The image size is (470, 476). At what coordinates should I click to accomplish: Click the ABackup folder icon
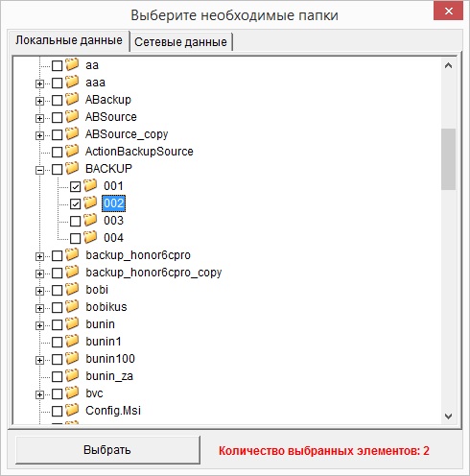72,99
